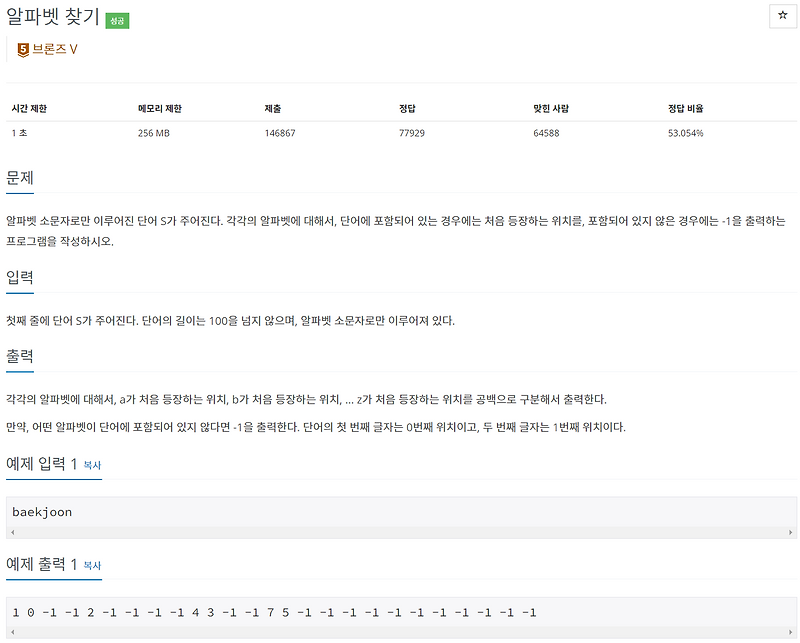The image size is (800, 643).
Task: Click the 77929 correct answers value
Action: 412,133
